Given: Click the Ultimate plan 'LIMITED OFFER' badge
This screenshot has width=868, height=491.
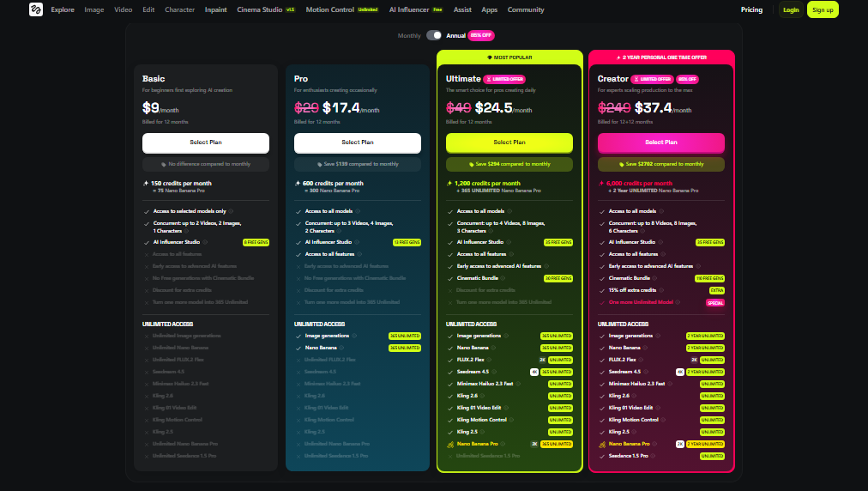Looking at the screenshot, I should click(x=504, y=79).
